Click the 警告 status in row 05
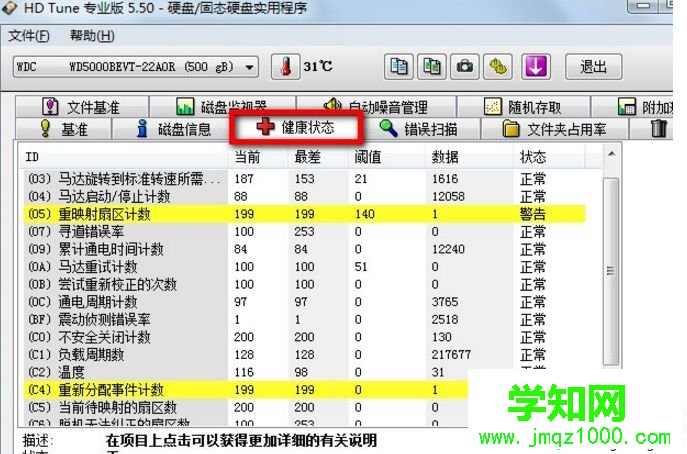This screenshot has width=687, height=454. [533, 214]
